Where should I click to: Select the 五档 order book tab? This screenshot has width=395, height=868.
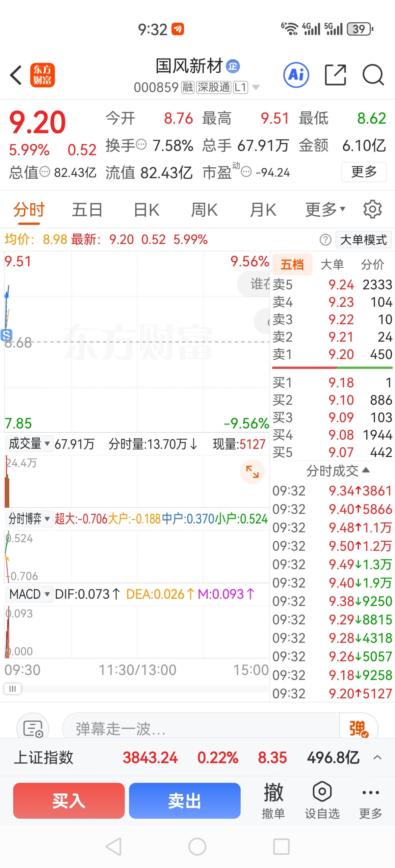[x=292, y=265]
